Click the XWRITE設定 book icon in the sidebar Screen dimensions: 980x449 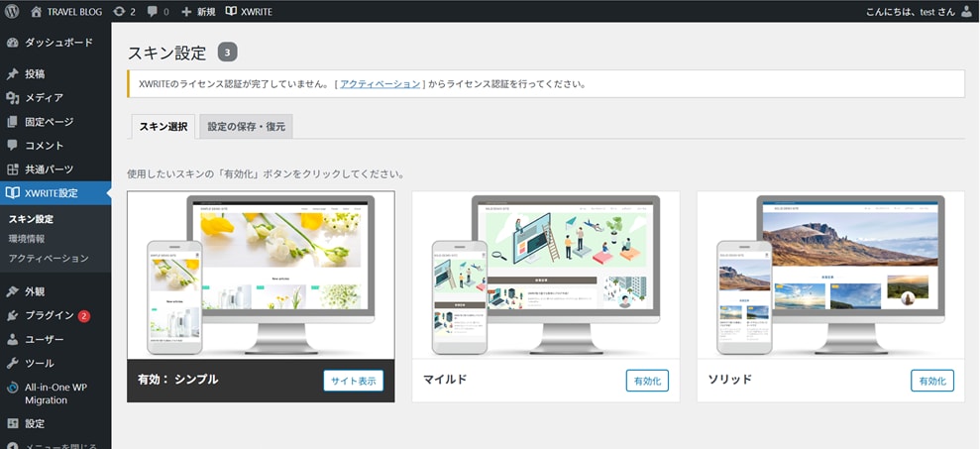(13, 193)
